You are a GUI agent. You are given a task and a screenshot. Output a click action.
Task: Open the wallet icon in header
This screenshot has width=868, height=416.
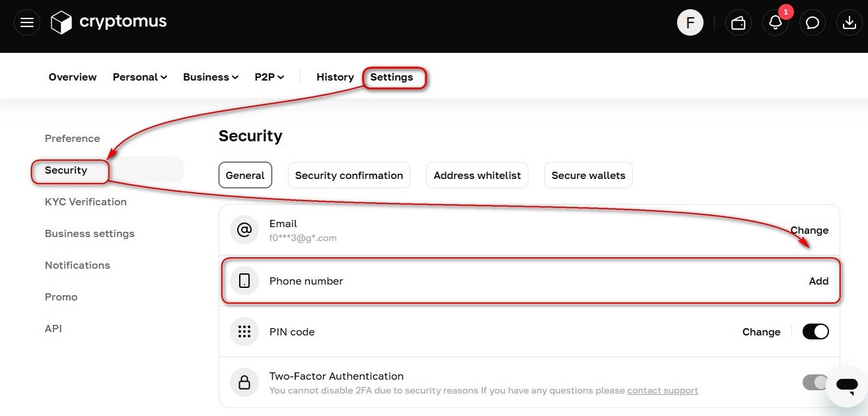pyautogui.click(x=739, y=23)
